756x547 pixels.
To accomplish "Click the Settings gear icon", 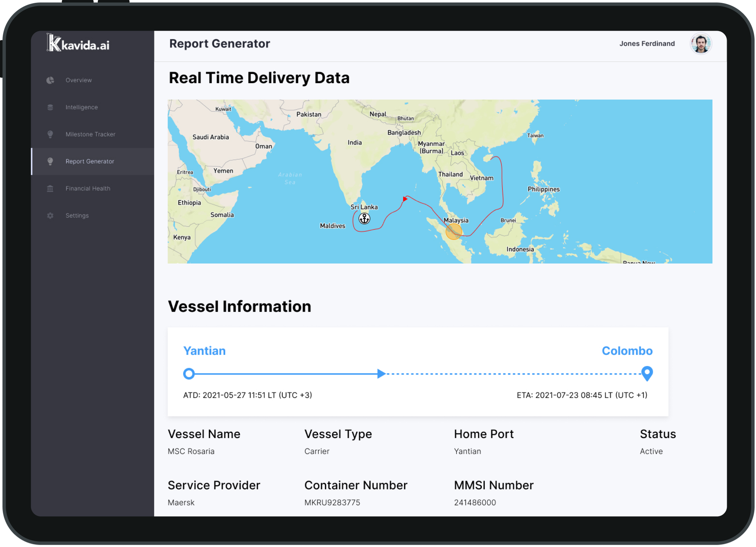I will [50, 216].
